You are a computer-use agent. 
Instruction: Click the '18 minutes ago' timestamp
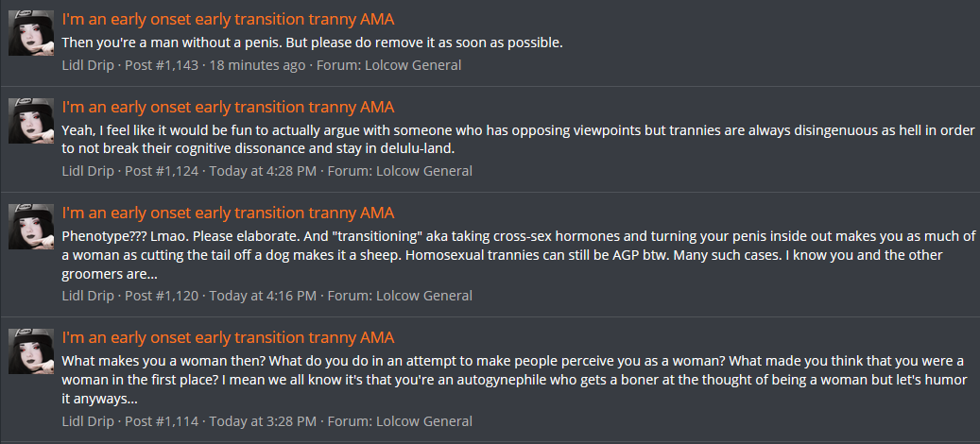(x=257, y=65)
